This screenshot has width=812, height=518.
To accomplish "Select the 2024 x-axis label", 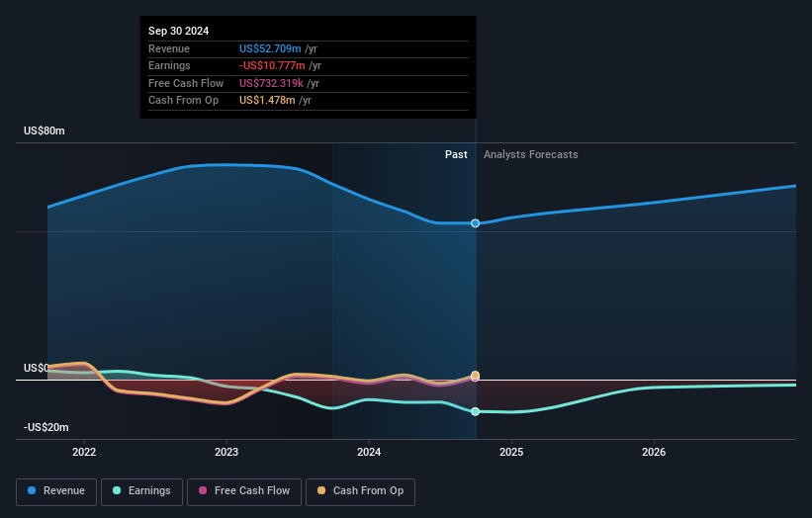I will pos(369,452).
